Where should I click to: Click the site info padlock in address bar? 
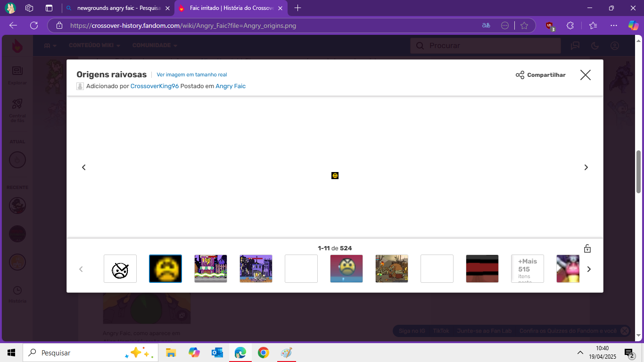click(59, 25)
